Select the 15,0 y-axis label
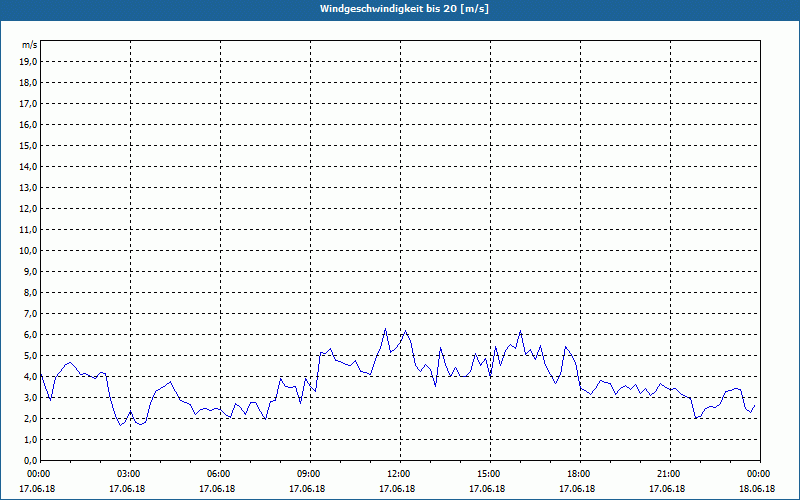Viewport: 800px width, 500px height. click(x=28, y=145)
